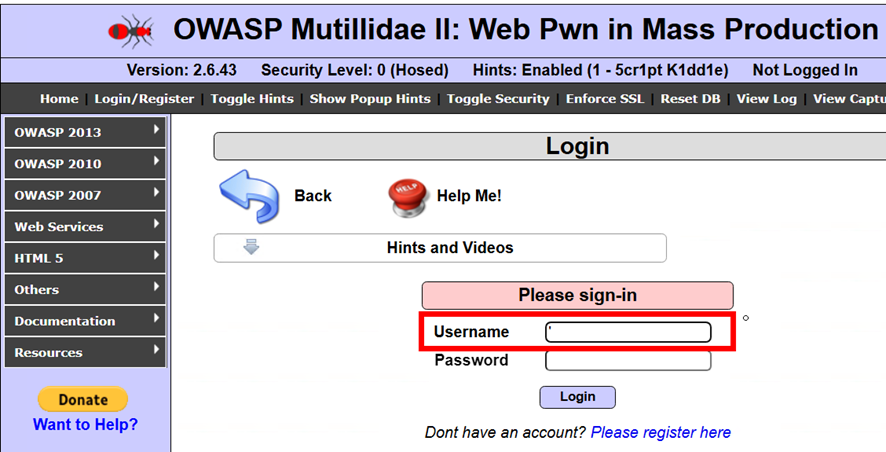The image size is (886, 452).
Task: Expand the Web Services sidebar menu
Action: pyautogui.click(x=85, y=227)
